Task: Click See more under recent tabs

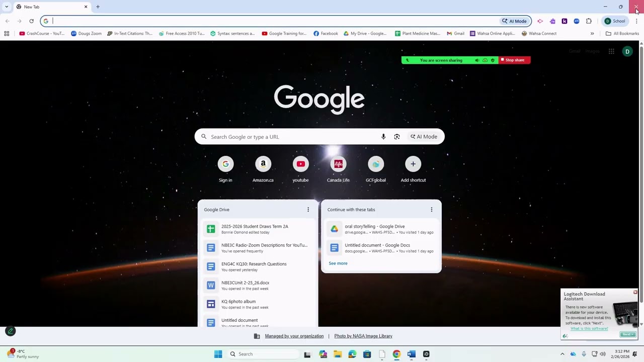Action: [x=338, y=263]
